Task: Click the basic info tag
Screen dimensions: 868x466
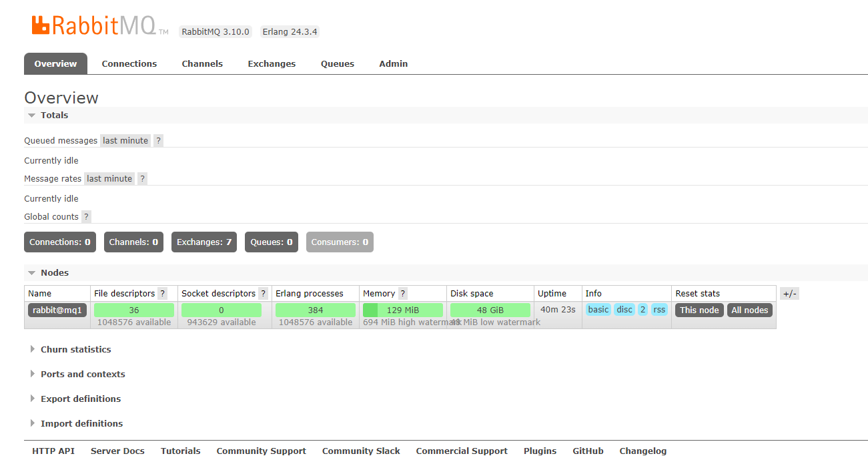Action: [x=598, y=310]
